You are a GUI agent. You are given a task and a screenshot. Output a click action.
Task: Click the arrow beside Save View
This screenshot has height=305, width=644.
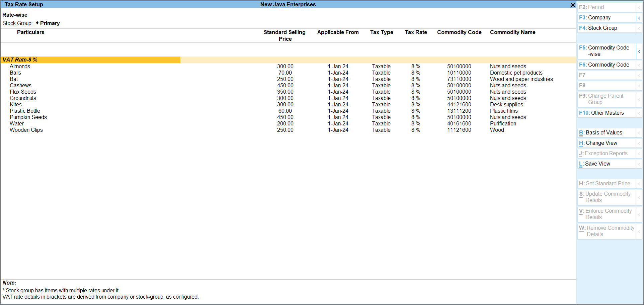[639, 164]
